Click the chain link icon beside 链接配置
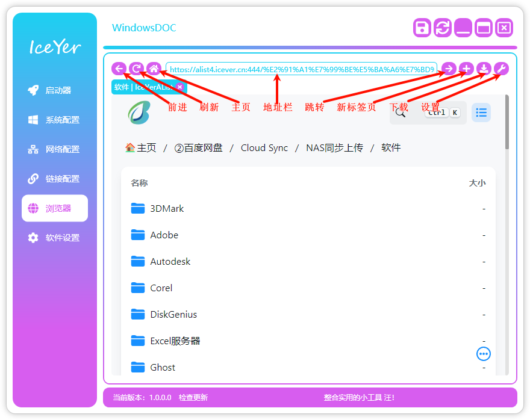 33,179
